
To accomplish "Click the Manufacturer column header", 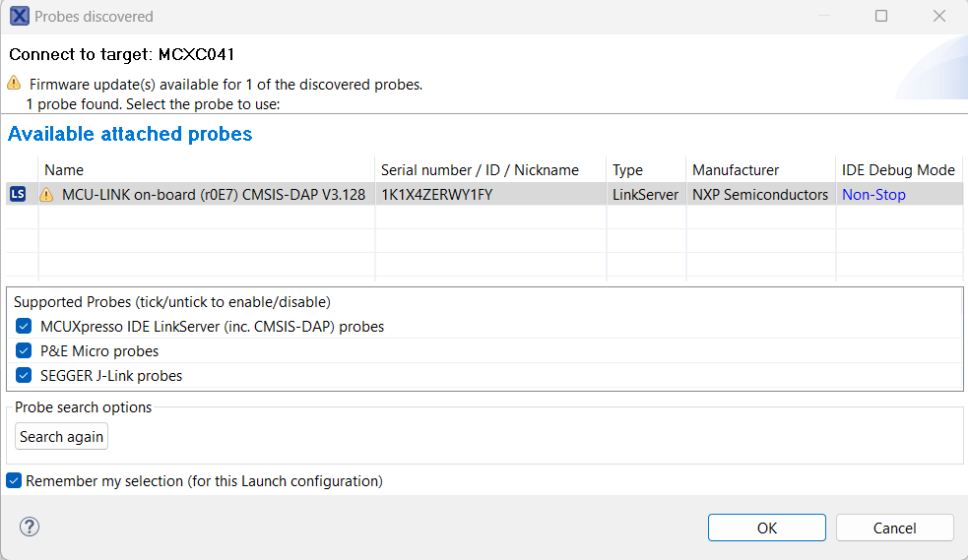I will [x=736, y=170].
